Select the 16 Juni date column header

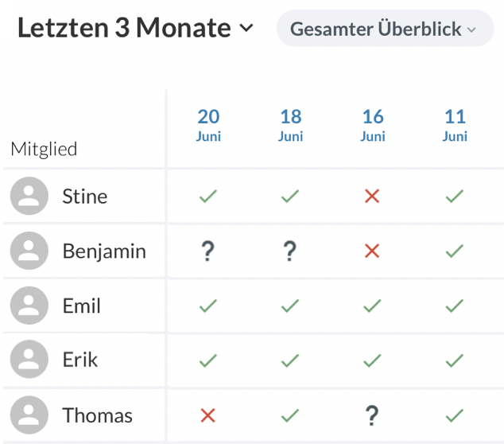point(373,125)
